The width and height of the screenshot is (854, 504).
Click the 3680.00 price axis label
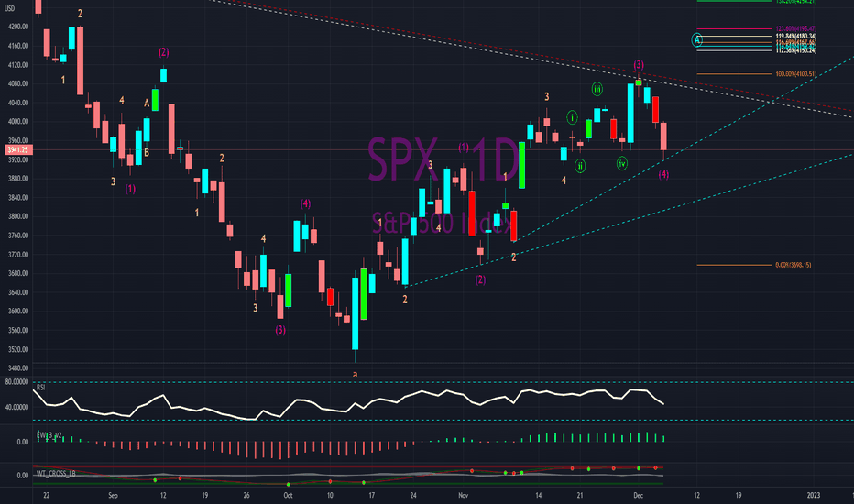(x=18, y=273)
